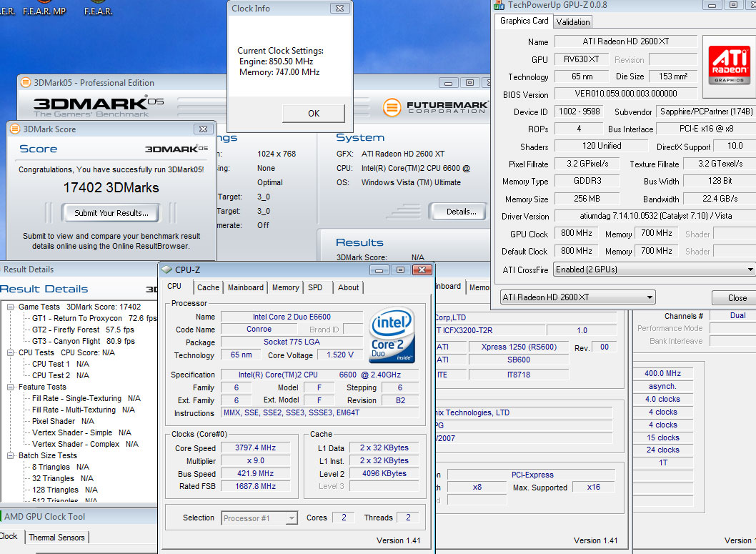Collapse the CPU Tests tree node

click(x=10, y=352)
